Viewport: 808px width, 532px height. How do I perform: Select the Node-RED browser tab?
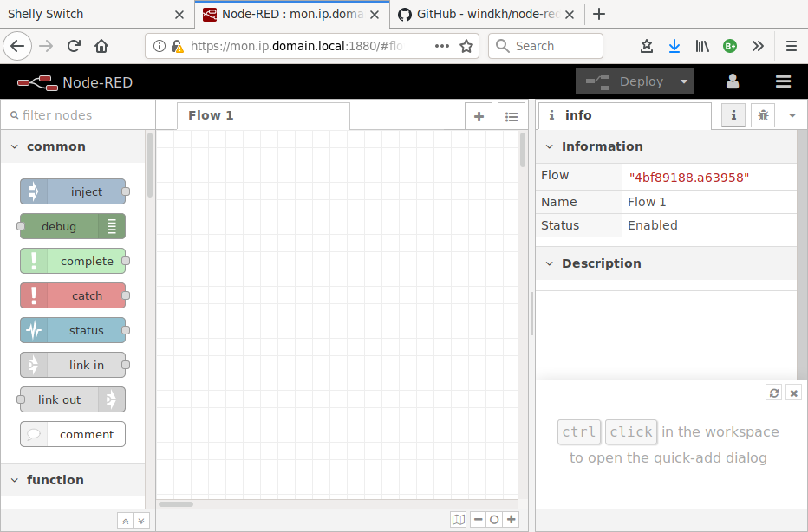pos(292,14)
